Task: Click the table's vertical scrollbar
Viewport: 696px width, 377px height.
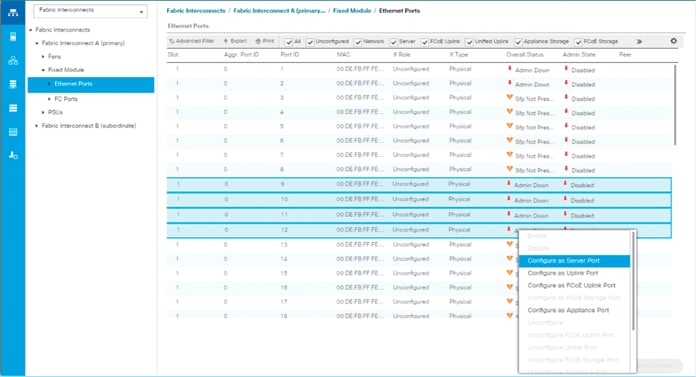Action: click(675, 105)
